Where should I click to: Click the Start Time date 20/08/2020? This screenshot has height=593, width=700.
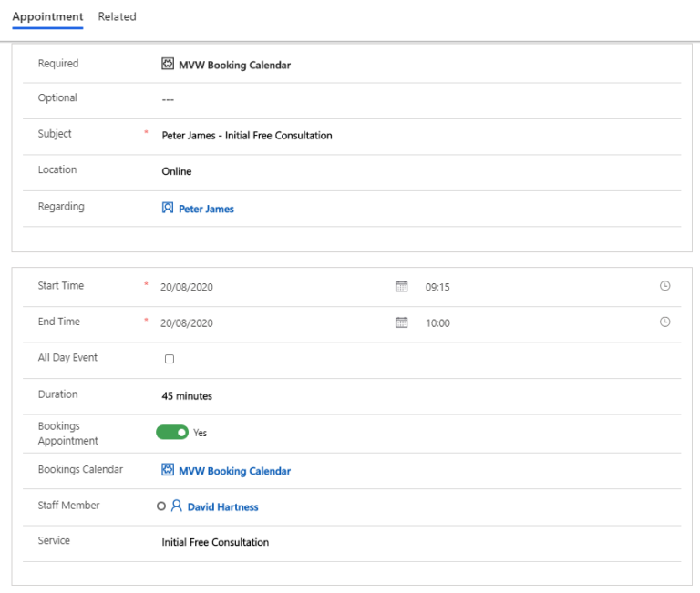[187, 287]
